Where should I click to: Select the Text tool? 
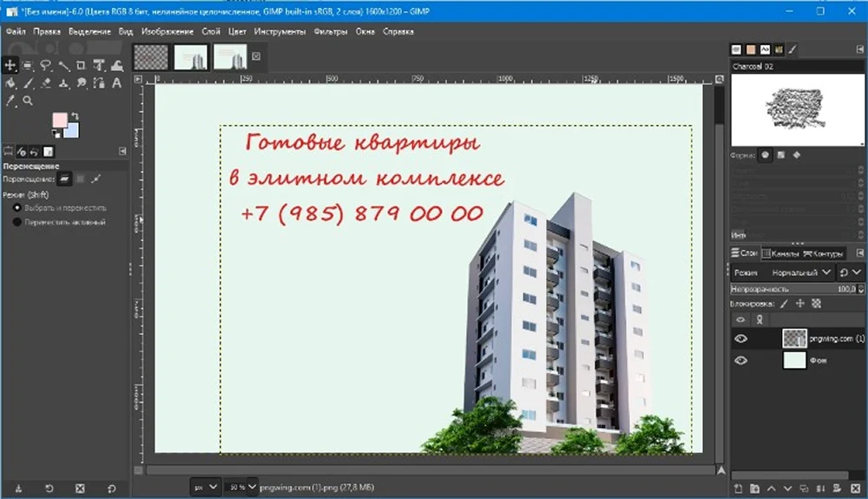(117, 83)
